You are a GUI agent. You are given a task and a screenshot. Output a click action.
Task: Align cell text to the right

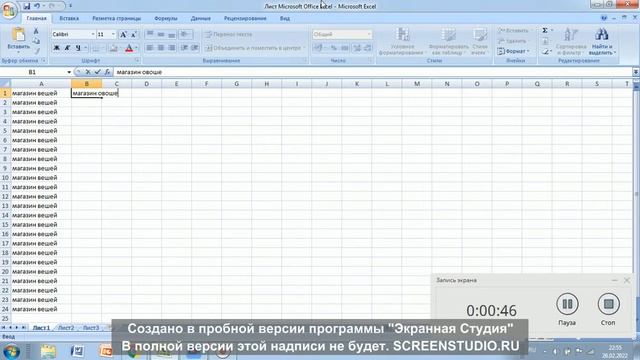pos(172,48)
